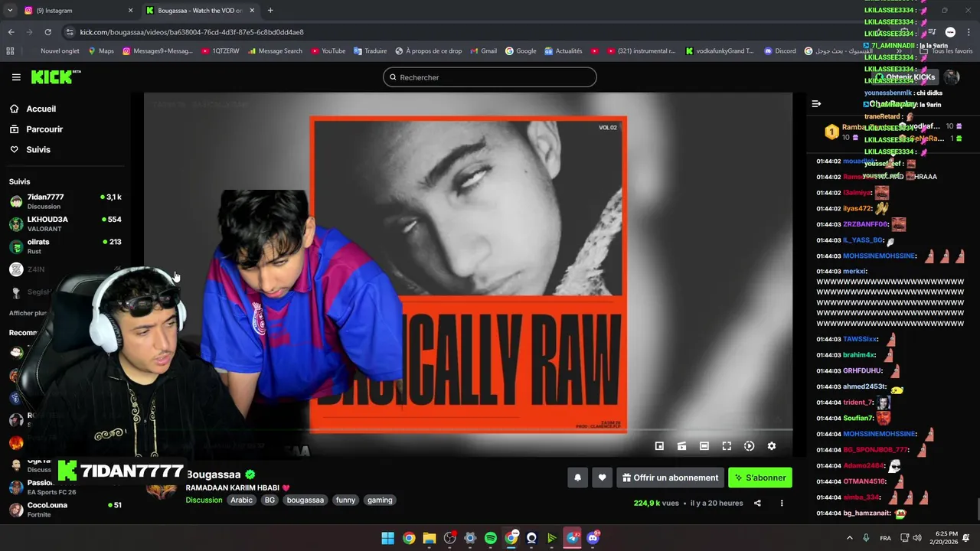Open a new browser tab

pyautogui.click(x=270, y=10)
